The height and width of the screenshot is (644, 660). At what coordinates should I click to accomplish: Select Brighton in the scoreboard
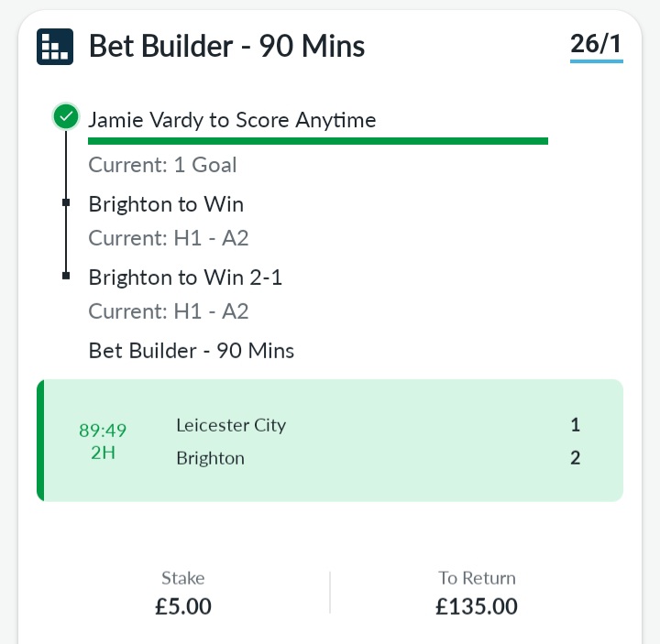(x=211, y=458)
